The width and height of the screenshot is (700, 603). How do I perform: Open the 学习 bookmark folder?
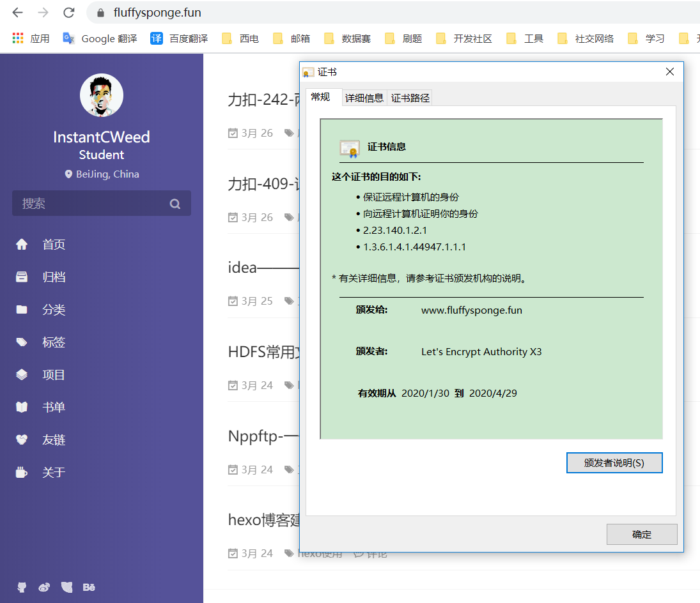[x=646, y=39]
